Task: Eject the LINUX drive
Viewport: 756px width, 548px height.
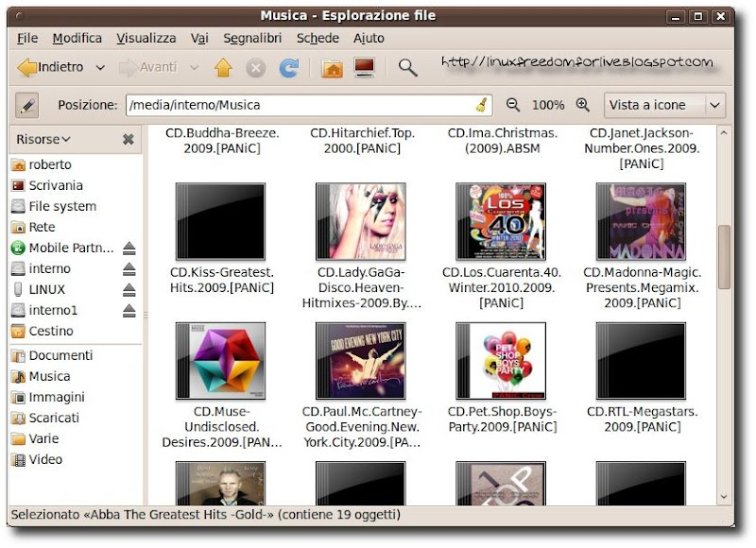Action: coord(129,290)
